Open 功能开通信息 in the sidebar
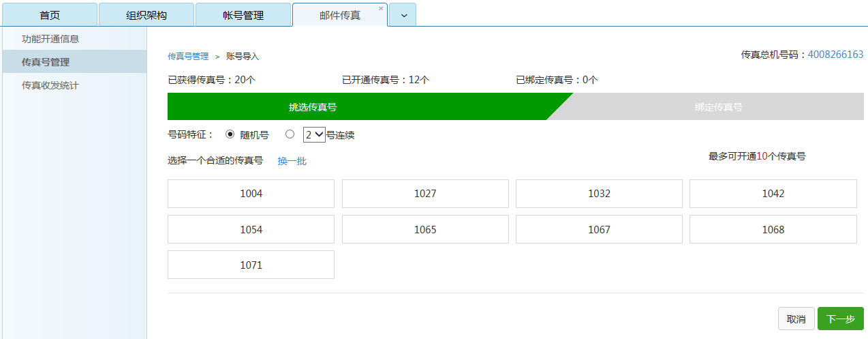The width and height of the screenshot is (868, 339). 50,39
